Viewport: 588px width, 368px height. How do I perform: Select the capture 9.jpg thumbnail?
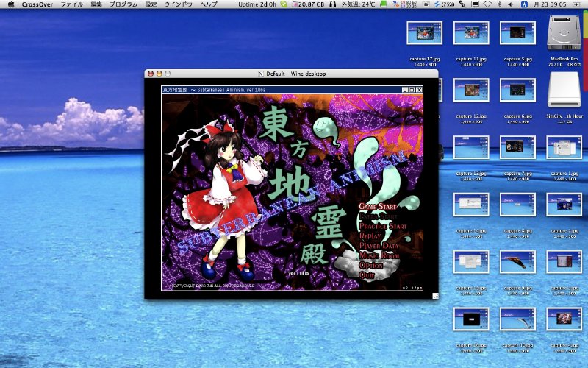tap(517, 262)
